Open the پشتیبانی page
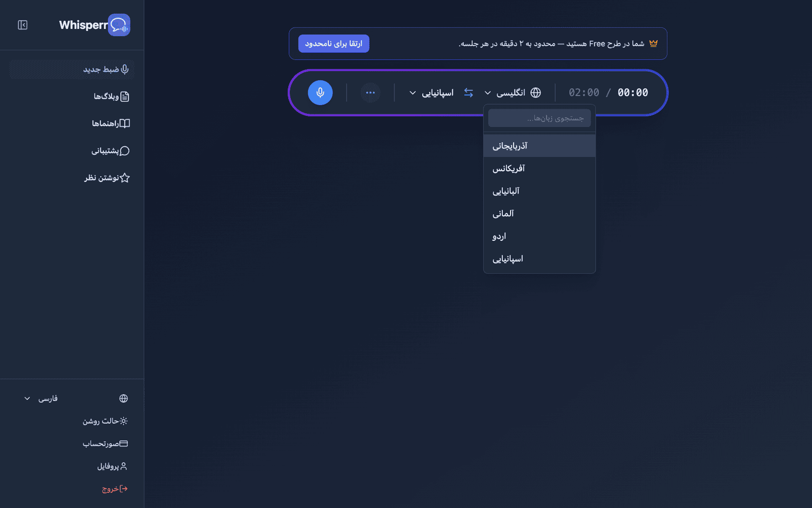812x508 pixels. 72,151
